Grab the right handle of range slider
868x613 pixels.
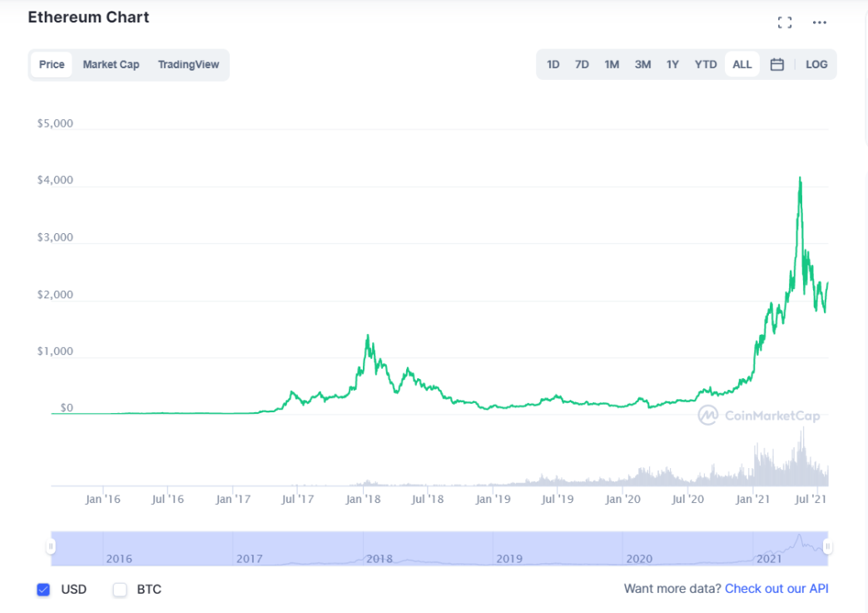coord(827,547)
